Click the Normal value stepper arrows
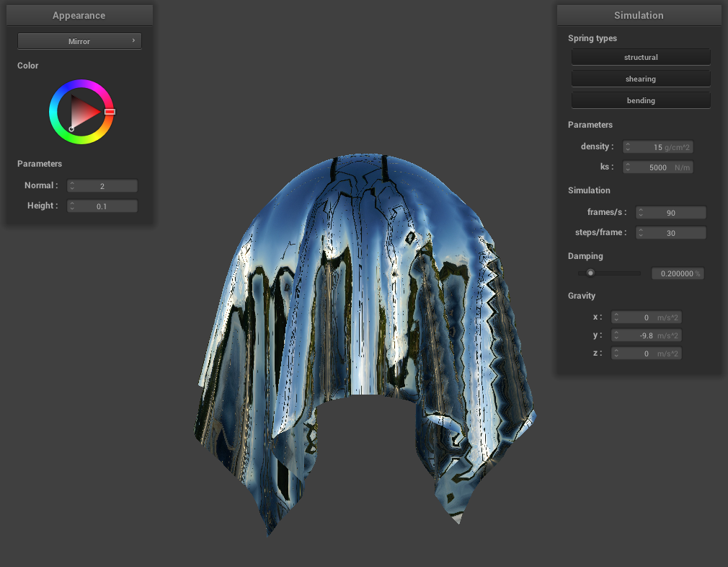 coord(72,186)
